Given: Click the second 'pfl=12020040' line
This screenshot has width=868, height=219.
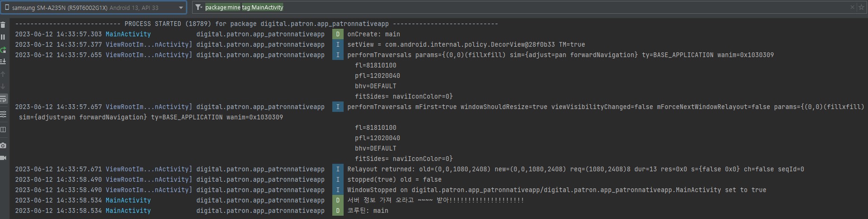Looking at the screenshot, I should (x=378, y=138).
